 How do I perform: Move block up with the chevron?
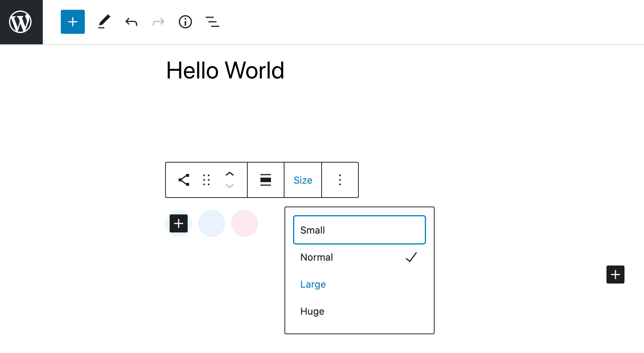coord(230,174)
